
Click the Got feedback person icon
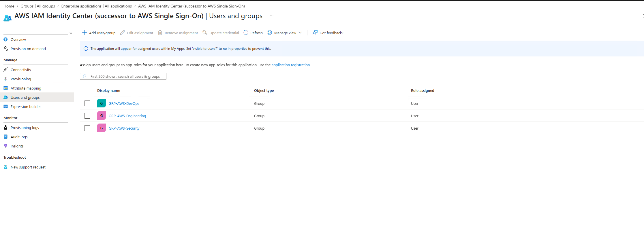click(315, 33)
